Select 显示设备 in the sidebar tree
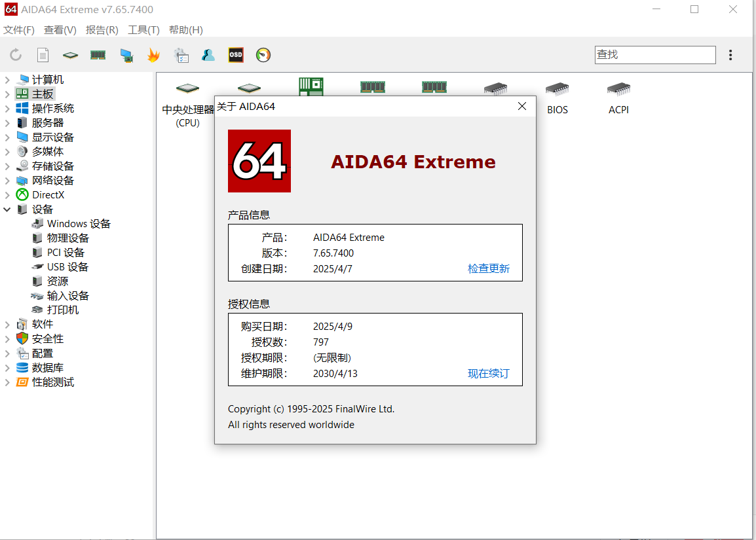Viewport: 756px width, 540px height. pyautogui.click(x=53, y=137)
